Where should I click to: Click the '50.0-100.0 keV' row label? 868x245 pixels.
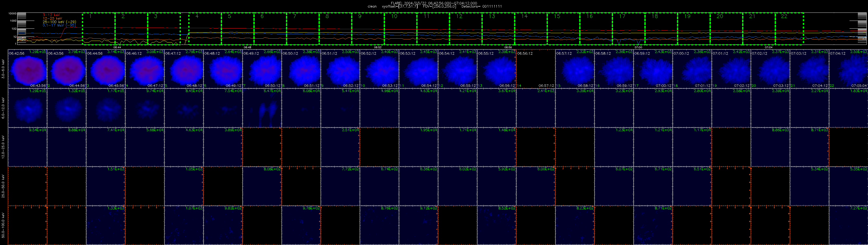tap(3, 225)
